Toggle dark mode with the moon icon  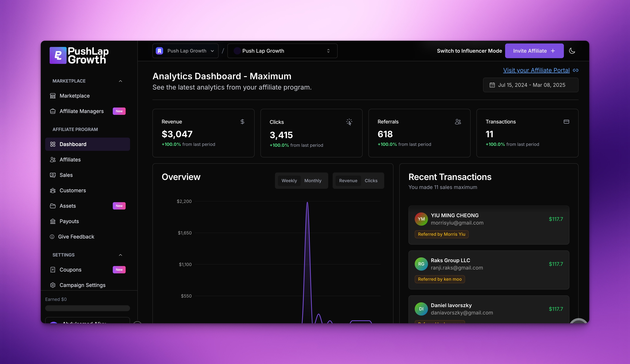click(572, 51)
